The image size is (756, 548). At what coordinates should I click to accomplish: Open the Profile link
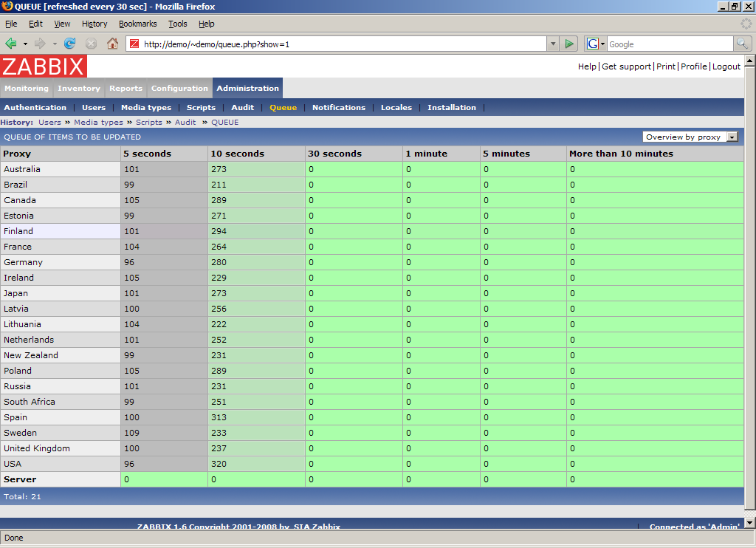pyautogui.click(x=694, y=66)
